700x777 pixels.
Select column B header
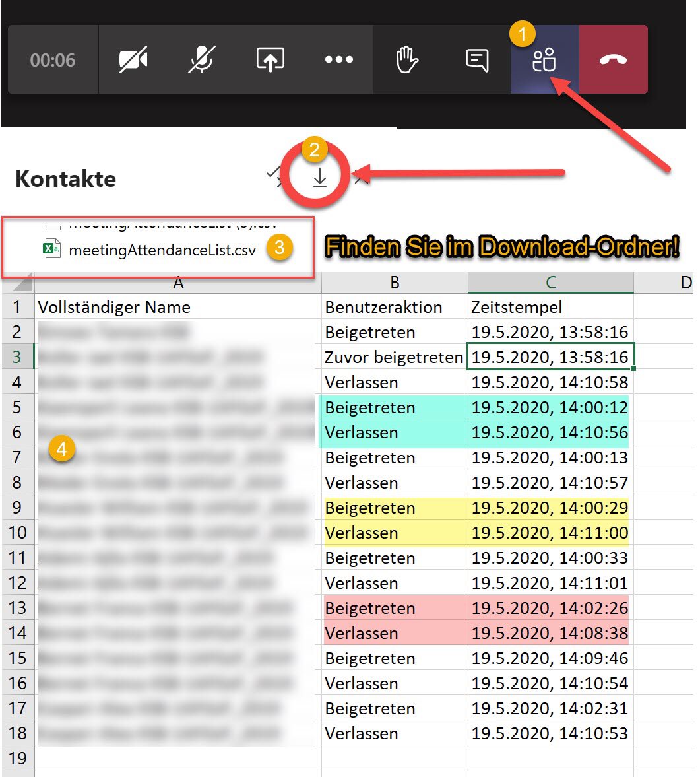tap(394, 283)
